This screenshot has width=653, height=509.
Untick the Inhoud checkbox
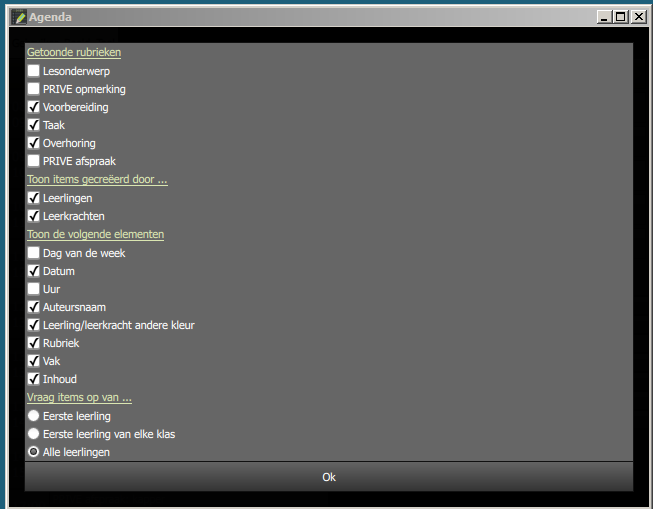[33, 379]
